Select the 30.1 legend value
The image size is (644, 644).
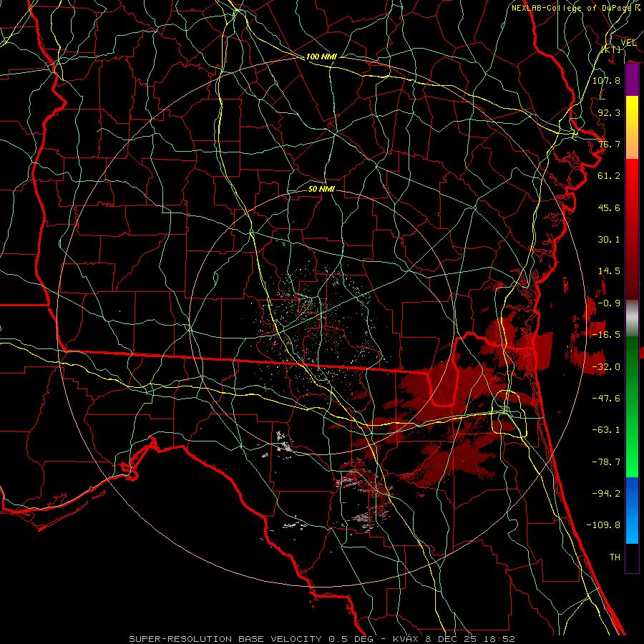pyautogui.click(x=609, y=240)
